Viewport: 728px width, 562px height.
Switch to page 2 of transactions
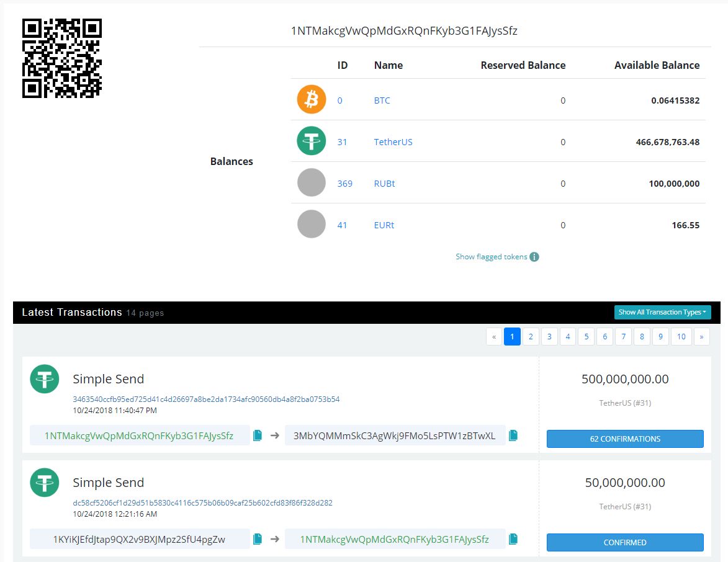pos(531,336)
